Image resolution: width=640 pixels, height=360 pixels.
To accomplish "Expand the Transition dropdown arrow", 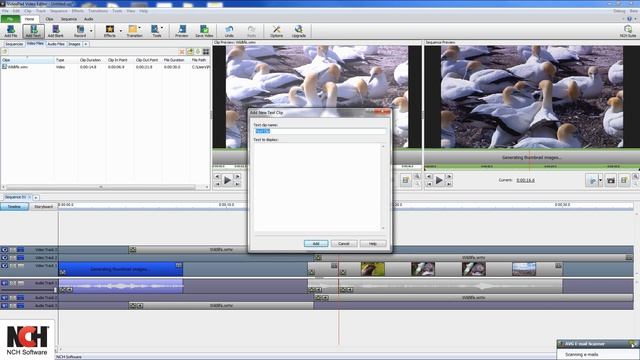I will (140, 28).
